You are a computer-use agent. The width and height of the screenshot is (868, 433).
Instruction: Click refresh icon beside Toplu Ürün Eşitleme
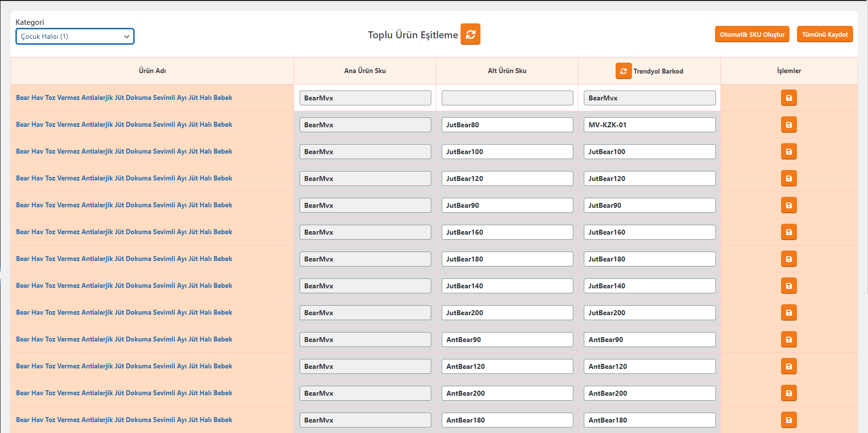470,34
